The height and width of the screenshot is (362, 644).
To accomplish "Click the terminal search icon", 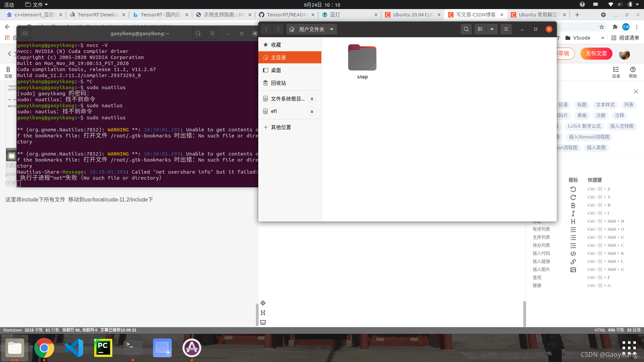I will tap(198, 34).
